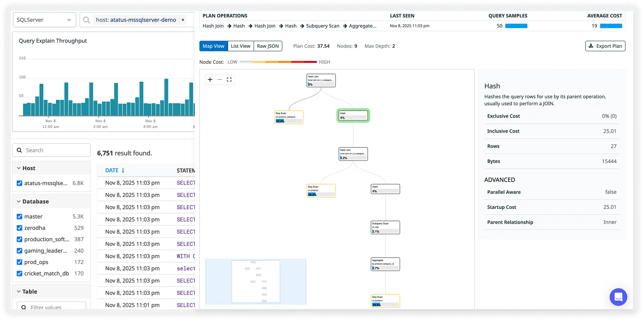Zoom in on the plan map
The width and height of the screenshot is (644, 320).
tap(210, 79)
